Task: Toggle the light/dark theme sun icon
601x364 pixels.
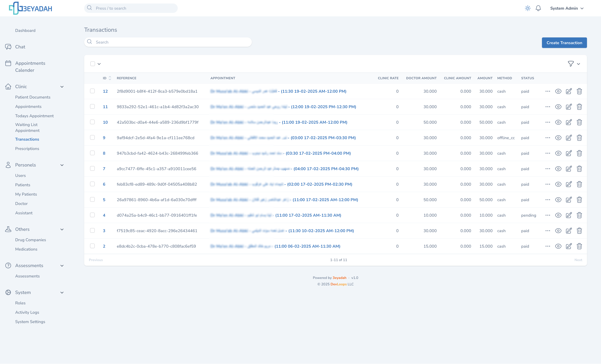Action: [x=528, y=8]
